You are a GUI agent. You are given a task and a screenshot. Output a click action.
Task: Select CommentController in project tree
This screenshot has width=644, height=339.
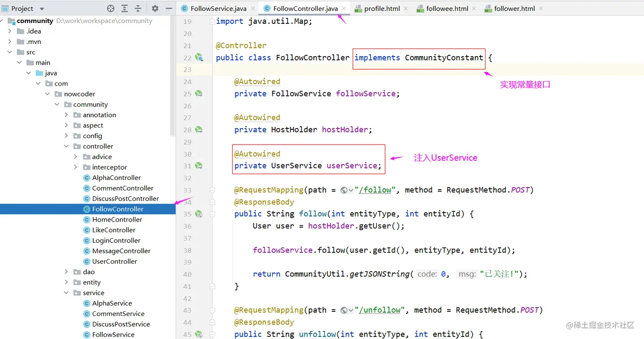coord(123,188)
